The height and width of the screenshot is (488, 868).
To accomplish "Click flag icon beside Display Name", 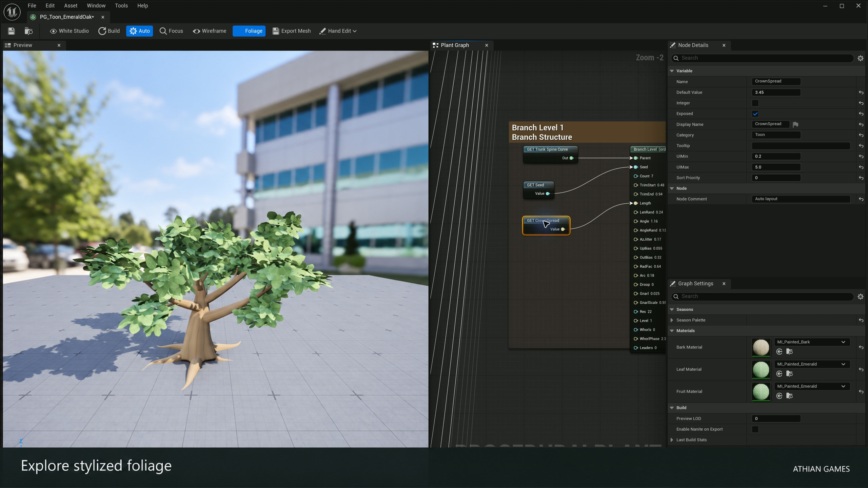I will 795,124.
